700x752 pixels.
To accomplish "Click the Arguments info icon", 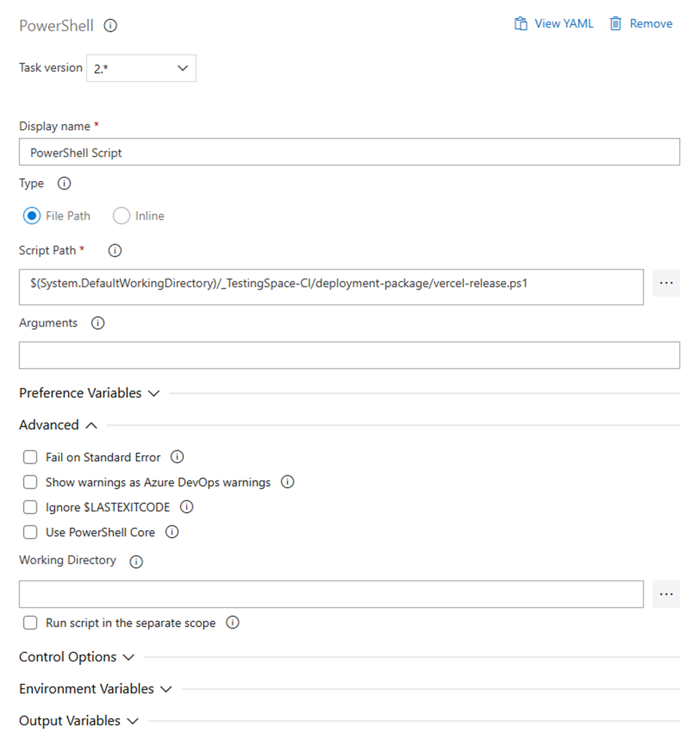I will pyautogui.click(x=98, y=323).
